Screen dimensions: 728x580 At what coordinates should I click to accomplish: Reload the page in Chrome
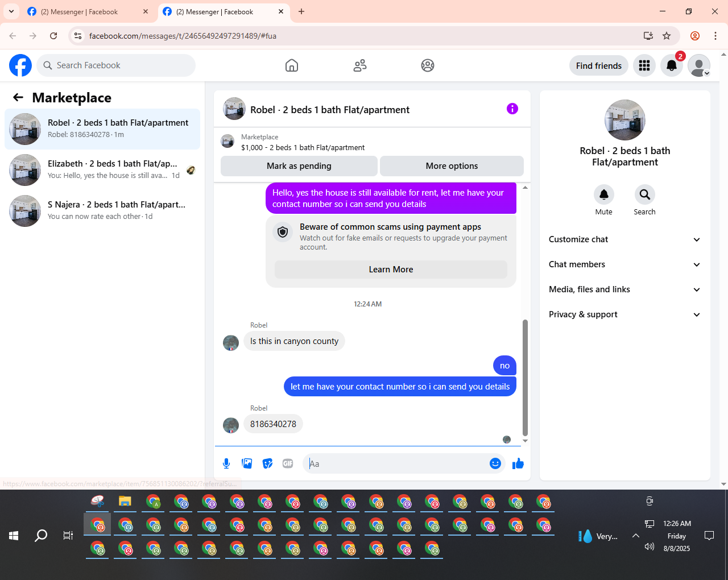tap(53, 36)
